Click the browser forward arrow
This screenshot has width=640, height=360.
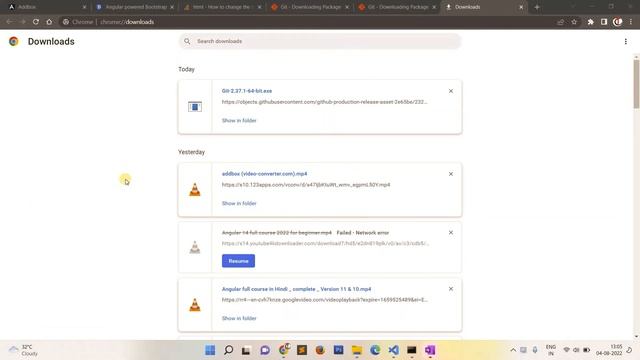click(x=22, y=22)
